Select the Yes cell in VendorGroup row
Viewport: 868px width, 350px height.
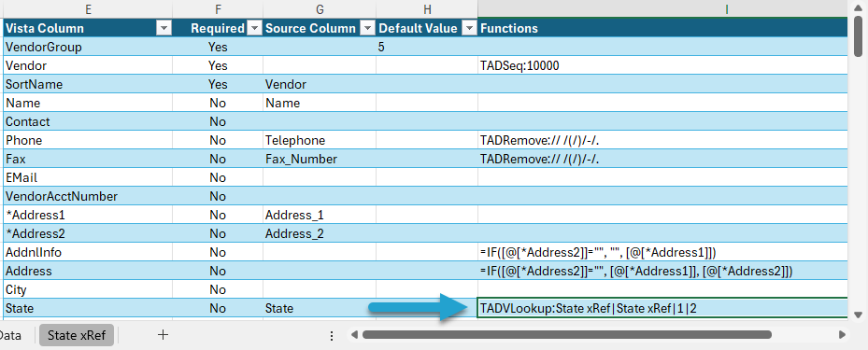tap(218, 47)
